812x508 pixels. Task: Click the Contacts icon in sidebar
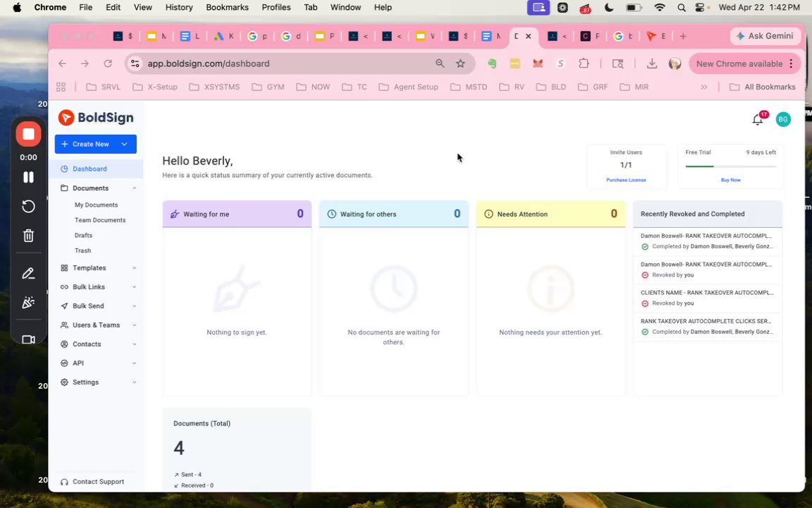point(64,344)
